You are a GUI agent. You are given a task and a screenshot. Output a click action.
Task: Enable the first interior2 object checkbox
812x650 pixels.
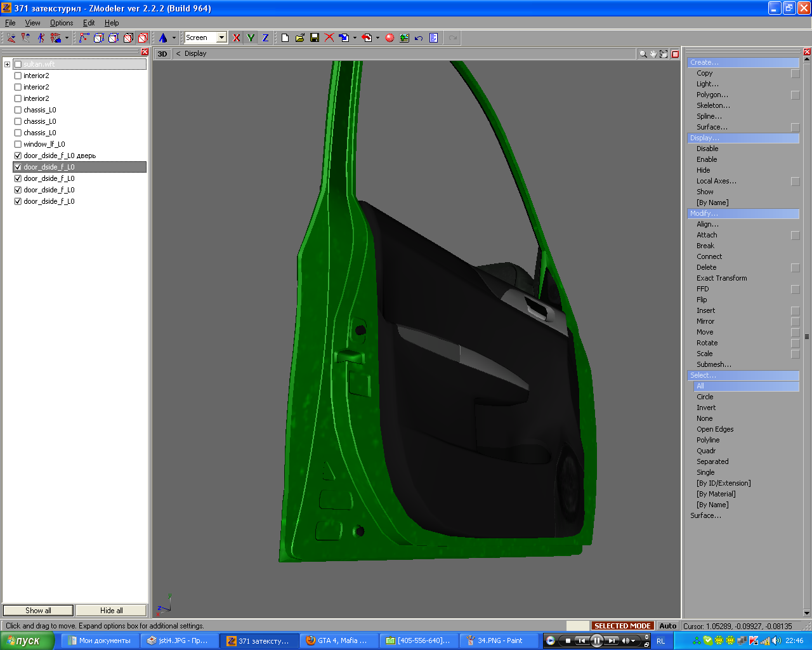coord(18,76)
